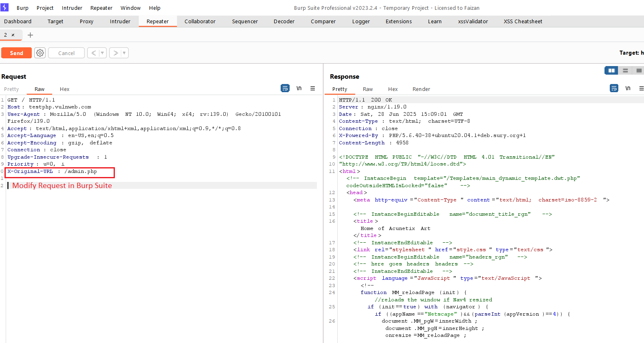Switch Request view to Pretty
This screenshot has width=644, height=343.
[x=11, y=89]
